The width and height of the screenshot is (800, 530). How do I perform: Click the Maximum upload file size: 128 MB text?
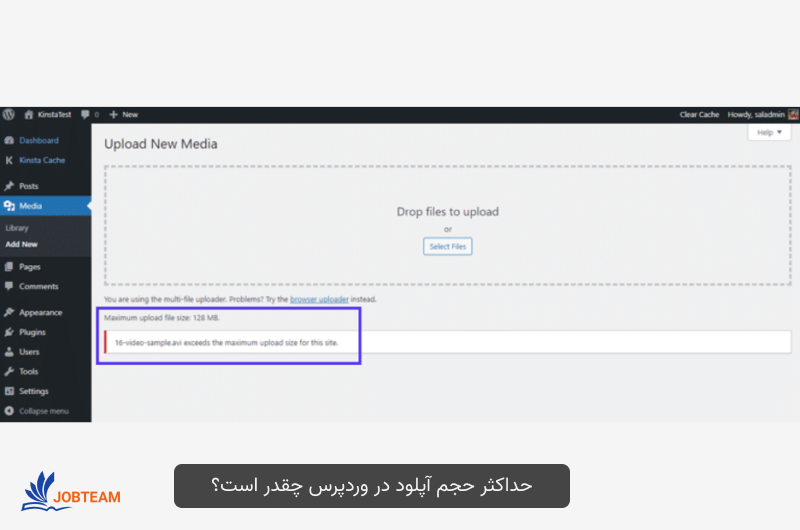click(162, 318)
